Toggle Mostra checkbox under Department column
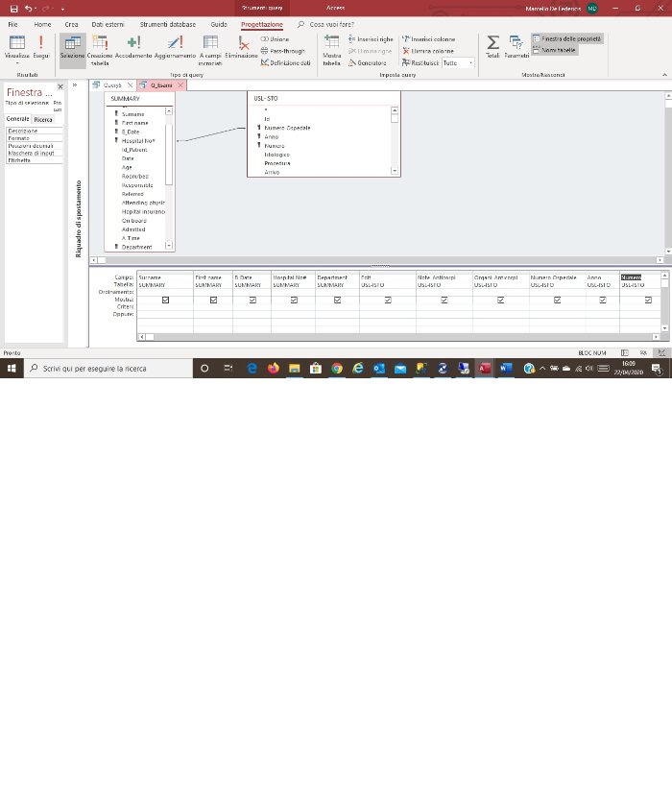 tap(337, 300)
